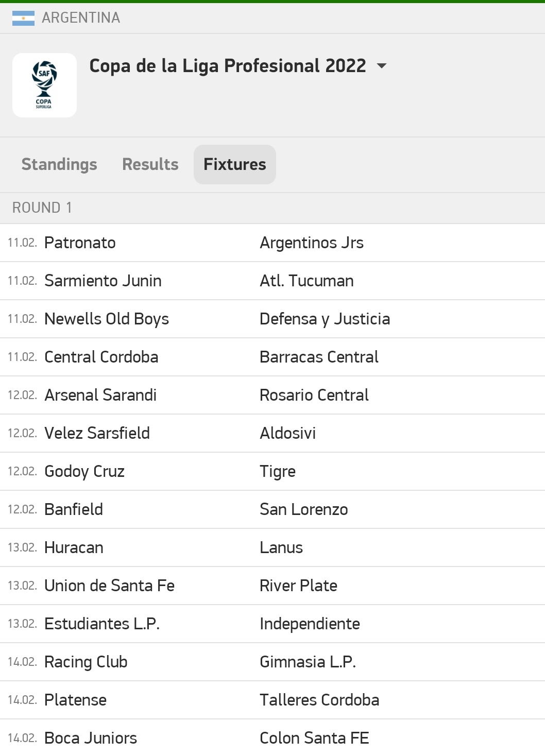Click the Boca Juniors vs Colon Santa FE fixture
The height and width of the screenshot is (756, 545).
(x=272, y=738)
